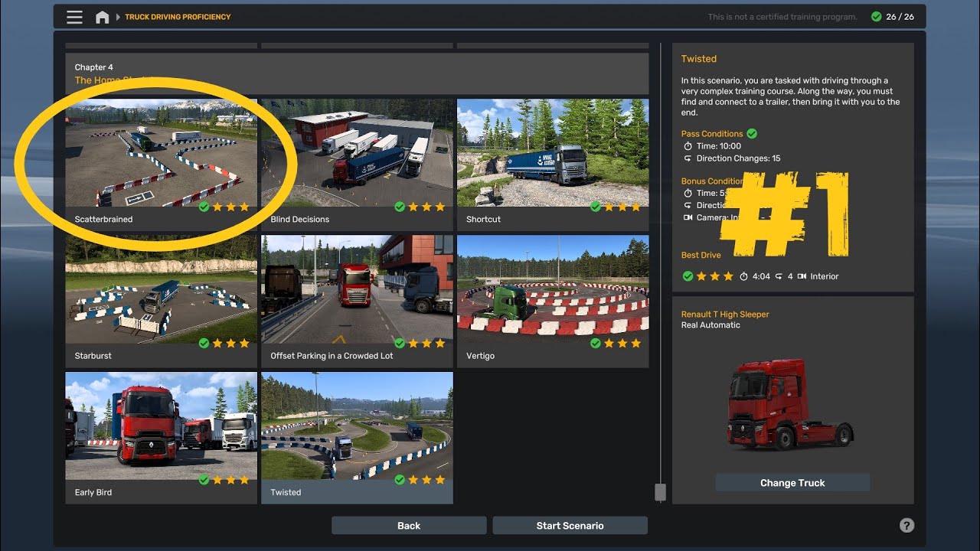Go to the home icon
The height and width of the screenshot is (551, 980).
click(102, 17)
